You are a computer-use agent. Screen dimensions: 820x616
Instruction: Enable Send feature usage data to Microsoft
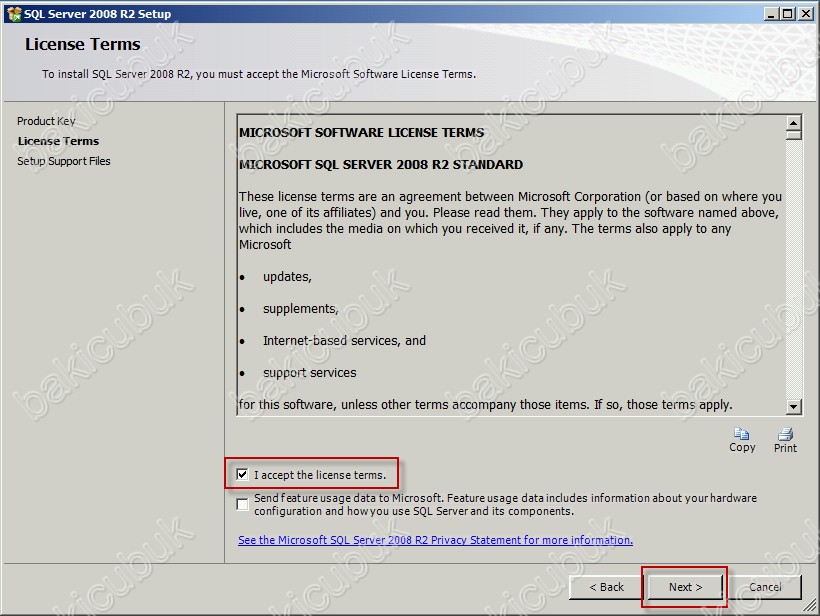tap(242, 504)
